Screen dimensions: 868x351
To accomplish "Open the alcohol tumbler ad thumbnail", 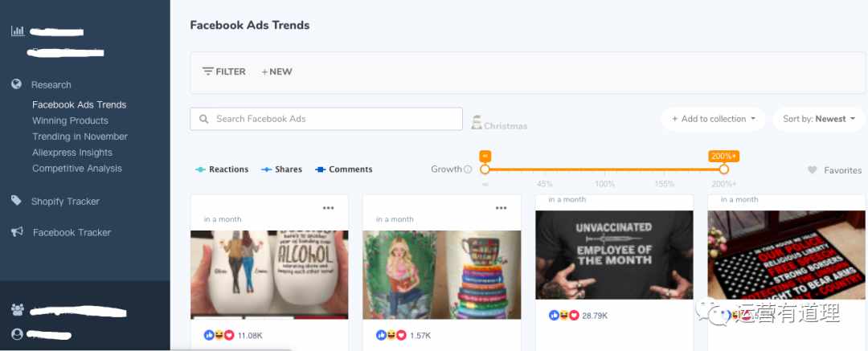I will (269, 275).
